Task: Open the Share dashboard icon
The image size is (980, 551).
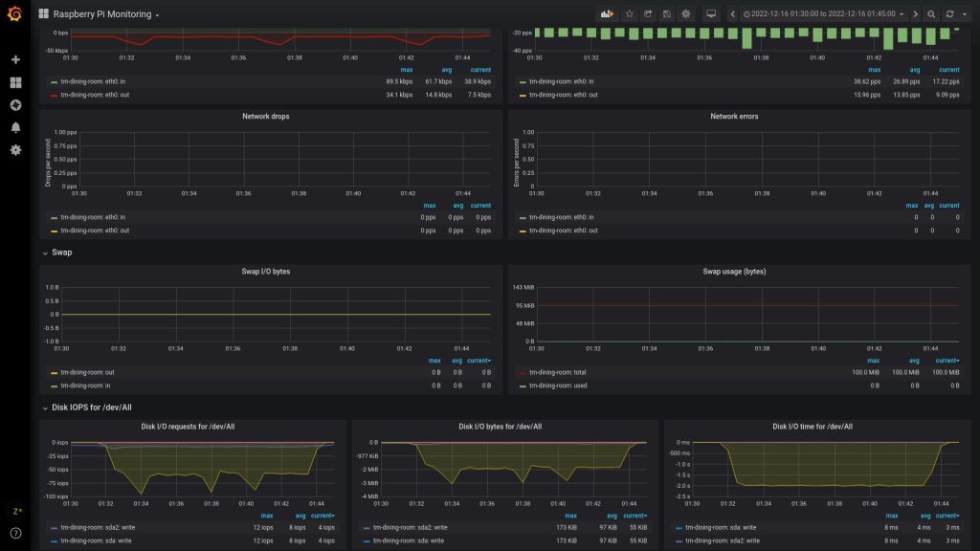Action: pyautogui.click(x=648, y=14)
